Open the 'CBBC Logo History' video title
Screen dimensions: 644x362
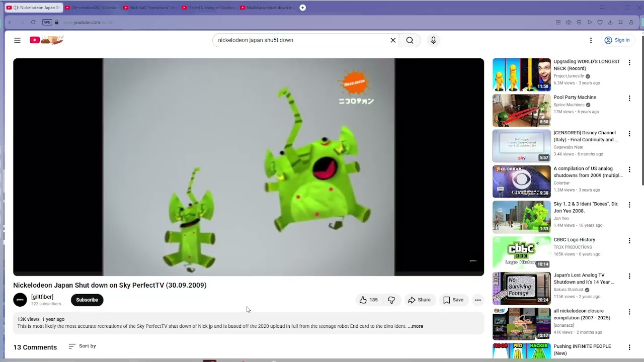click(574, 240)
